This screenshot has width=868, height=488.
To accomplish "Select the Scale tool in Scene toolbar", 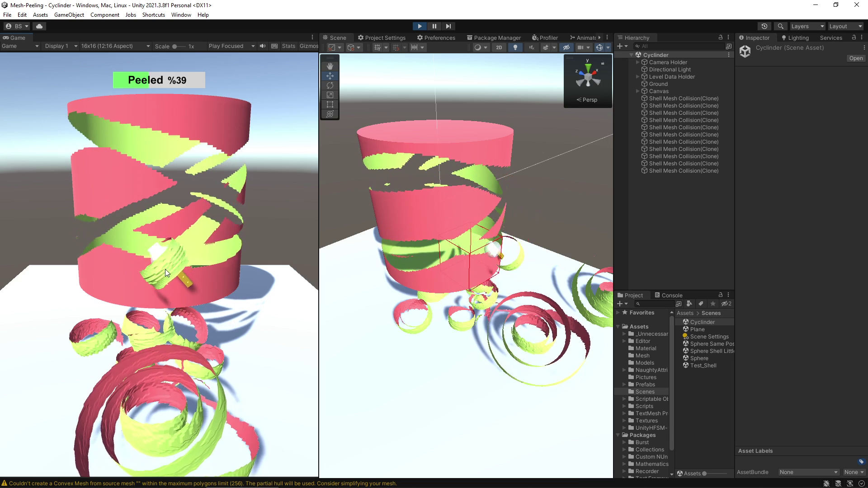I will (330, 95).
